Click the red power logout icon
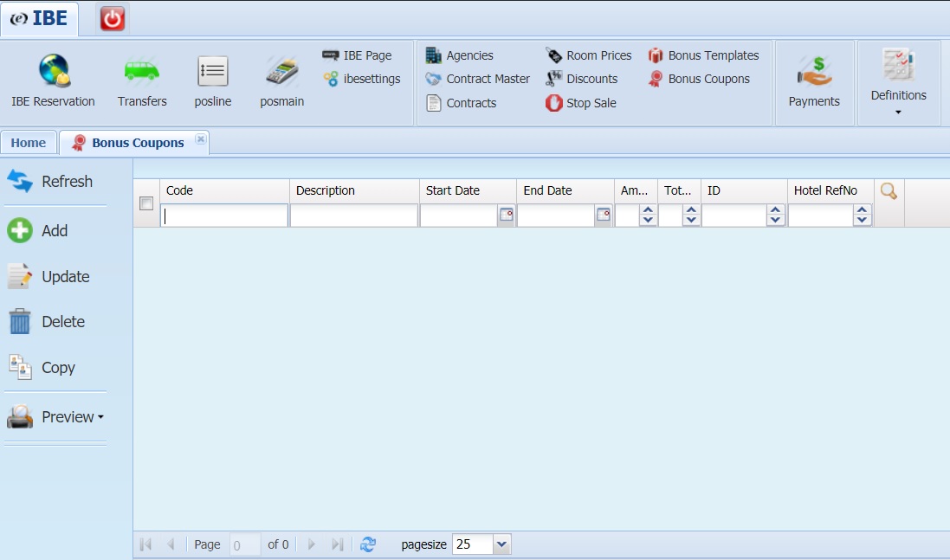Image resolution: width=950 pixels, height=560 pixels. click(112, 19)
